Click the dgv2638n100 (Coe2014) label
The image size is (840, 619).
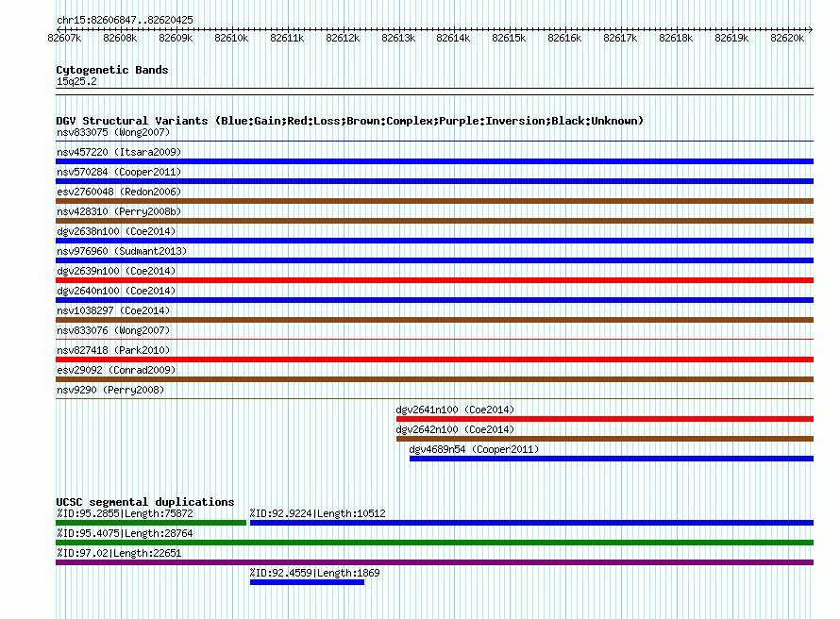pyautogui.click(x=116, y=231)
